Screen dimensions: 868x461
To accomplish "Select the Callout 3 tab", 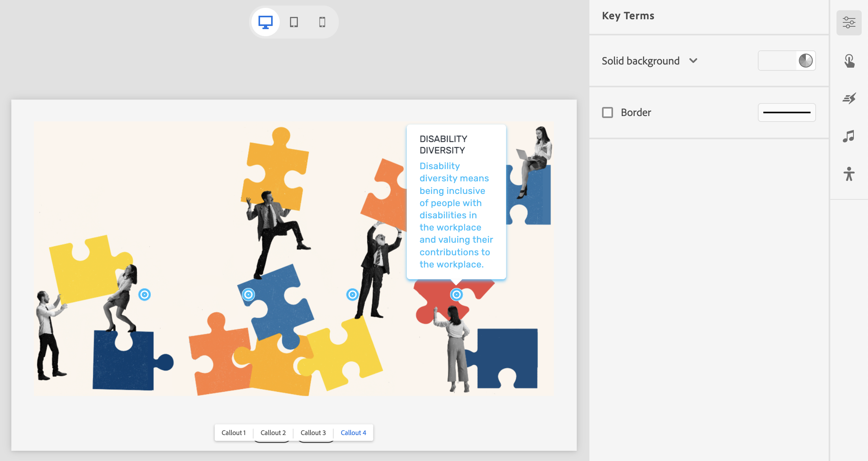I will pyautogui.click(x=313, y=433).
